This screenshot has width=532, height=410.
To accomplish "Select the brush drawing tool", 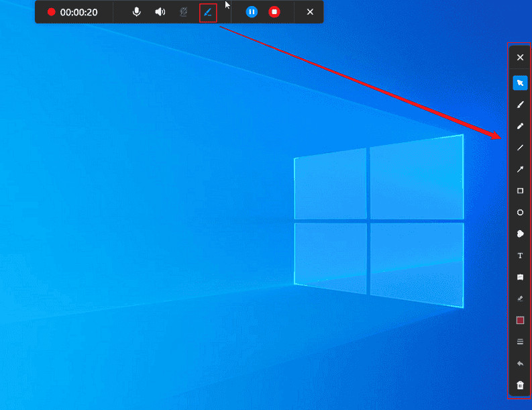I will (520, 105).
